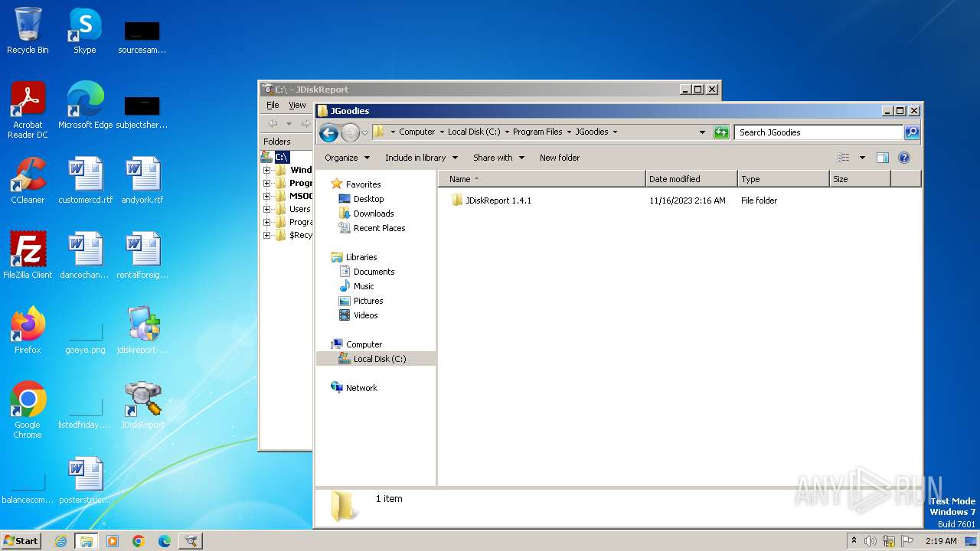The image size is (980, 551).
Task: Click the search magnifier in JGoodies window
Action: [911, 132]
